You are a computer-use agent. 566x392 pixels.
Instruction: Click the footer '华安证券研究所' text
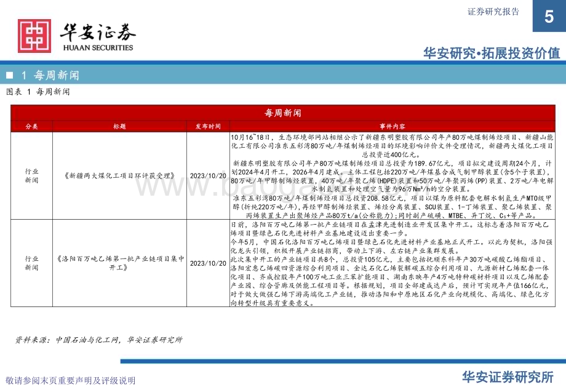[508, 377]
